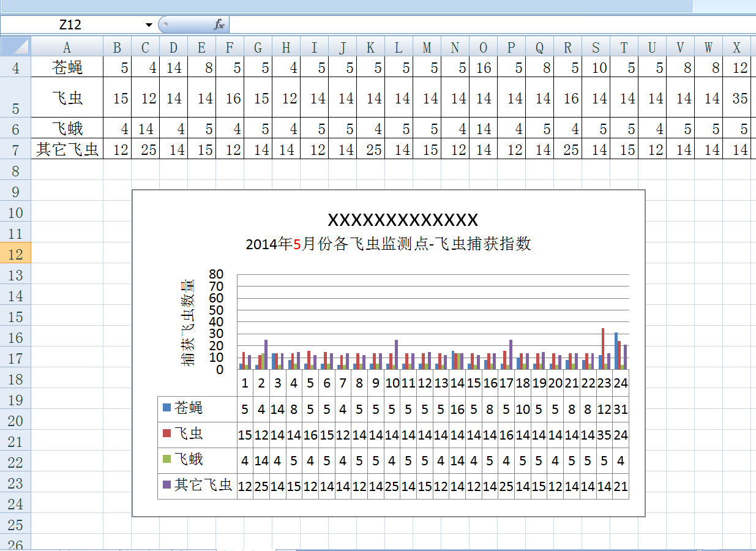Select the chart subtitle about 2014年5月份
The image size is (756, 551).
coord(388,244)
